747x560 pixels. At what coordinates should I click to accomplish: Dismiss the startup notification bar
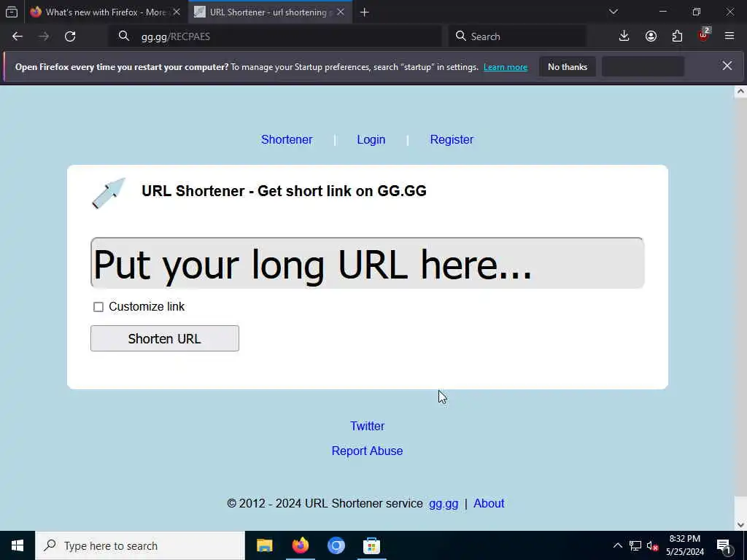pyautogui.click(x=727, y=66)
